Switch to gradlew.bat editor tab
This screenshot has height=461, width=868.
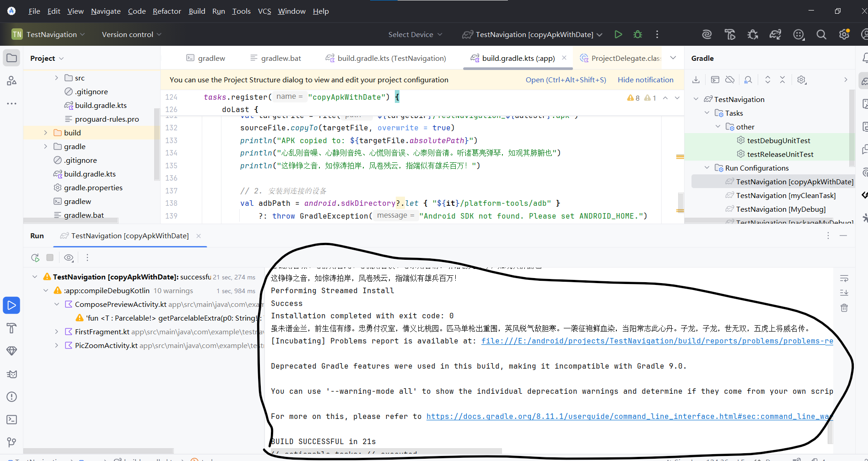pos(276,58)
